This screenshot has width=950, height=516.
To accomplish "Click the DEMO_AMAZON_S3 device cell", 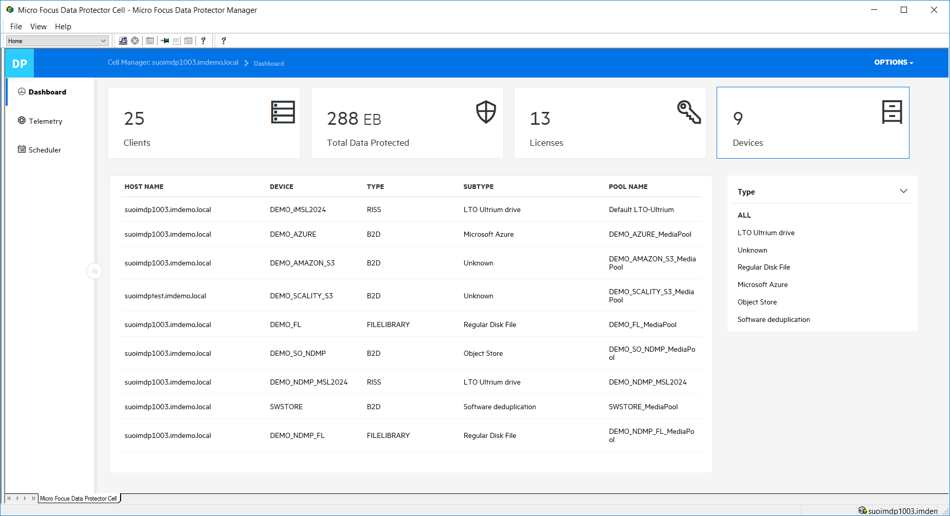I will [x=302, y=263].
